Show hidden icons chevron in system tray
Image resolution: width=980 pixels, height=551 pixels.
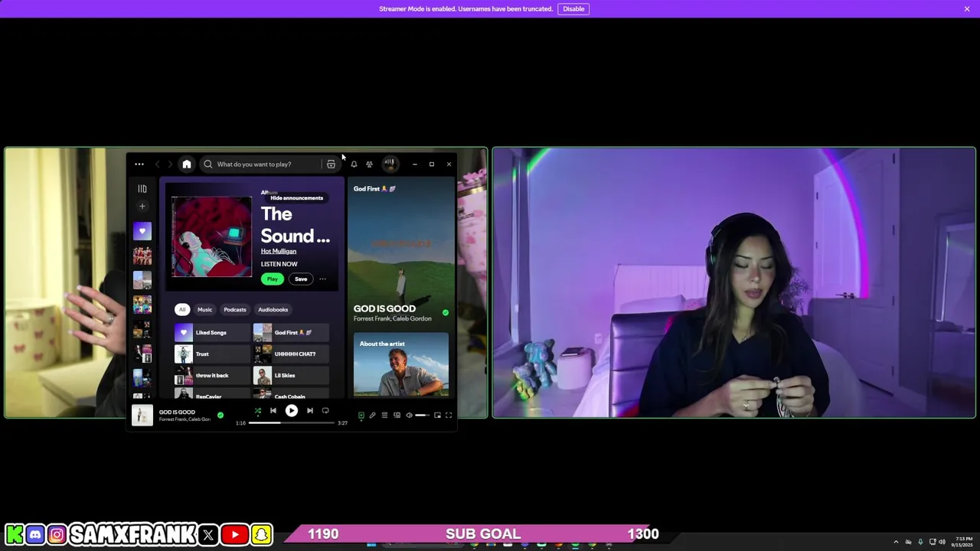896,542
